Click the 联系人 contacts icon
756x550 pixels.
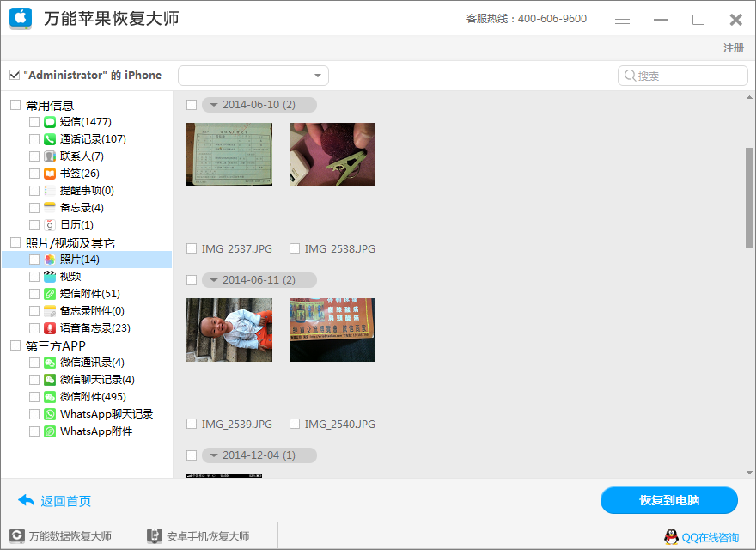[x=48, y=155]
